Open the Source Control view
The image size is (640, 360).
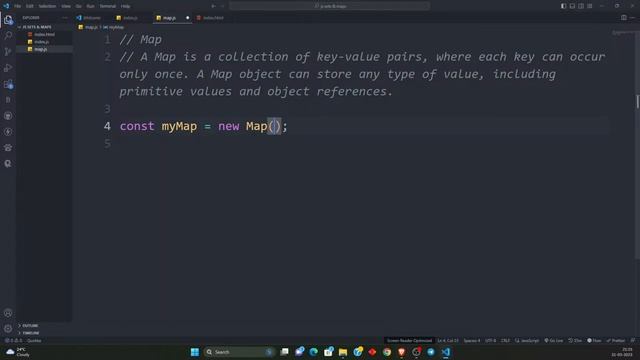pos(8,51)
